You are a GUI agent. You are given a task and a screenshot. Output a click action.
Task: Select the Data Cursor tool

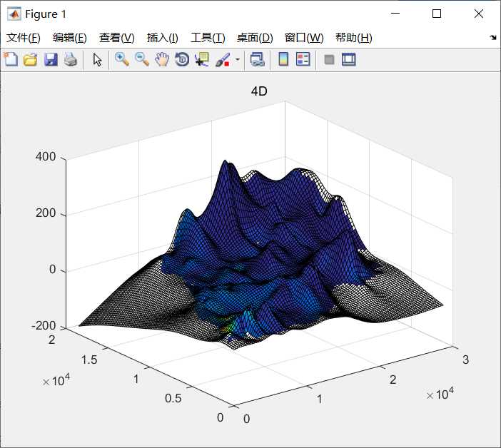[x=202, y=59]
